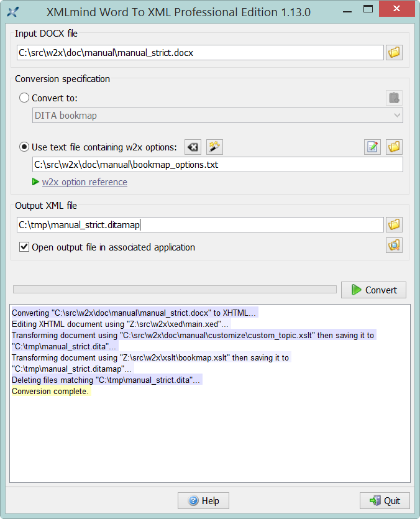420x519 pixels.
Task: Click inside the Input DOCX file path field
Action: (200, 53)
